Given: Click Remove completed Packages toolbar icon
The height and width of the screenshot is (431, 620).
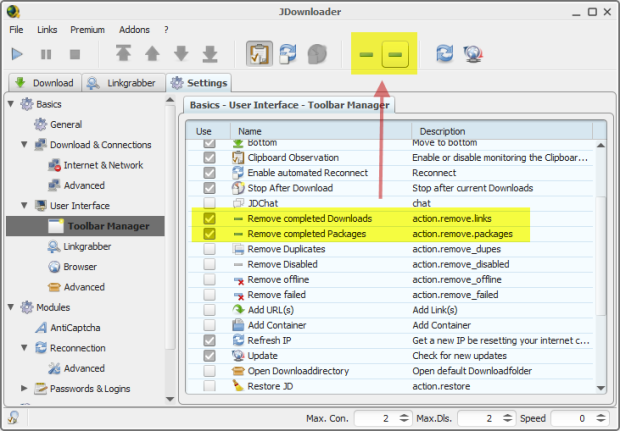Looking at the screenshot, I should pos(395,54).
